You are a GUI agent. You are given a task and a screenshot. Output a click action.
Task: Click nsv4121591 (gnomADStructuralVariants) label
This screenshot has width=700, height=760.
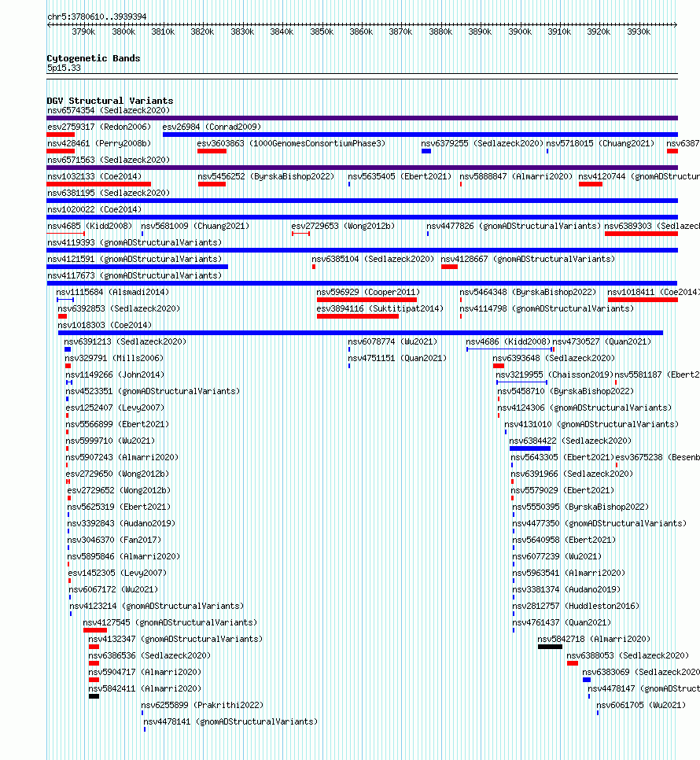(134, 259)
